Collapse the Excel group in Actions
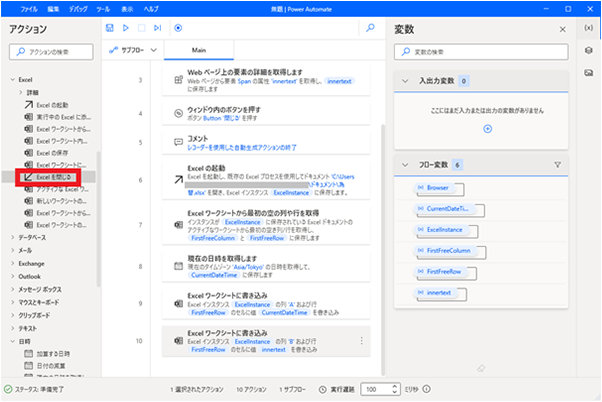 (13, 79)
